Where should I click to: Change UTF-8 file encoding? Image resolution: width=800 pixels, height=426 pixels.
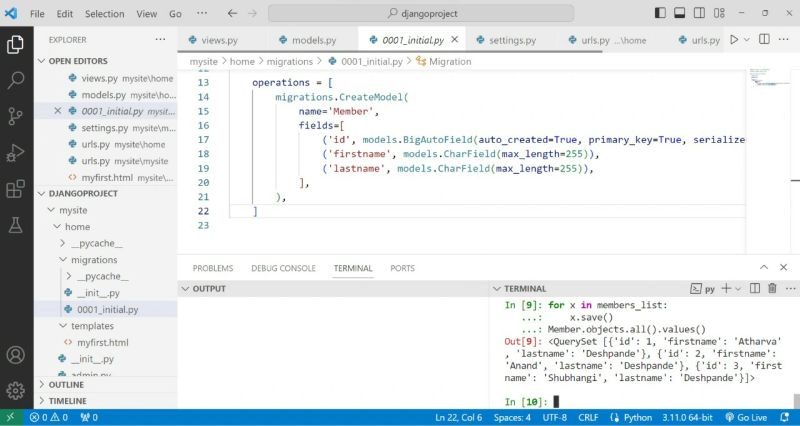point(555,417)
